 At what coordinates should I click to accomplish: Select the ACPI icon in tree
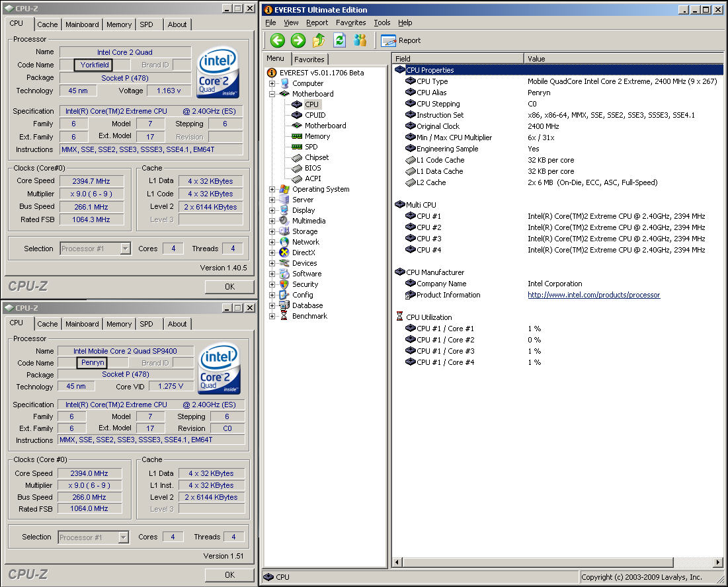click(x=297, y=178)
